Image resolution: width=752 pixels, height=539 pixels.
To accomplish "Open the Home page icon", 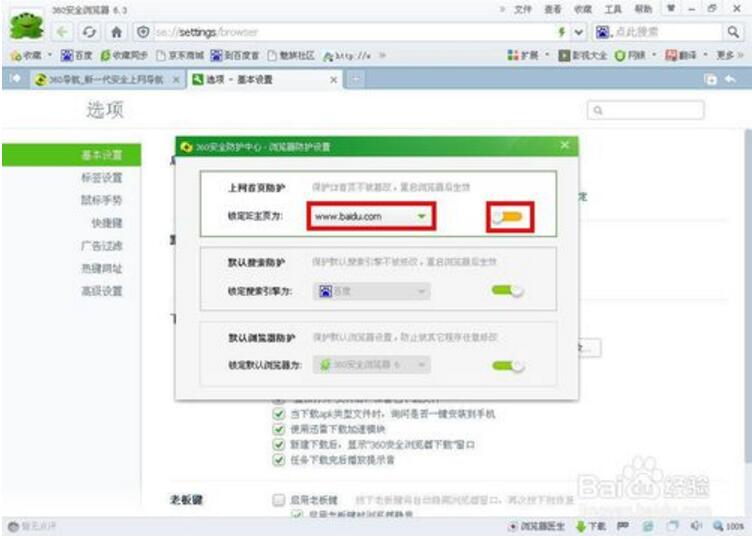I will (117, 32).
